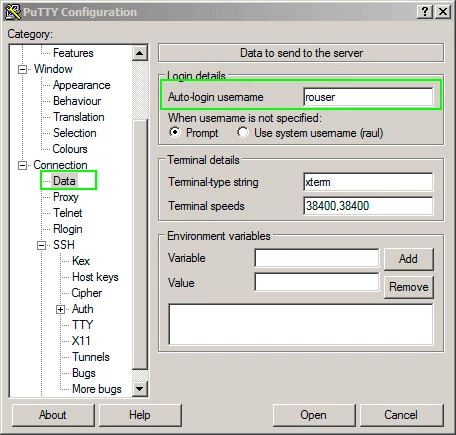Viewport: 456px width, 435px height.
Task: Click Remove environment variable button
Action: 409,287
